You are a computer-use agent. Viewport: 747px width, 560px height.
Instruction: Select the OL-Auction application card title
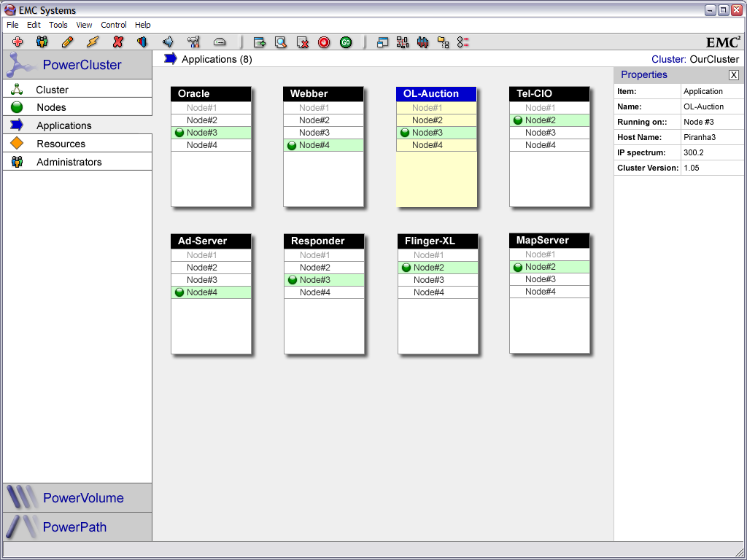436,94
